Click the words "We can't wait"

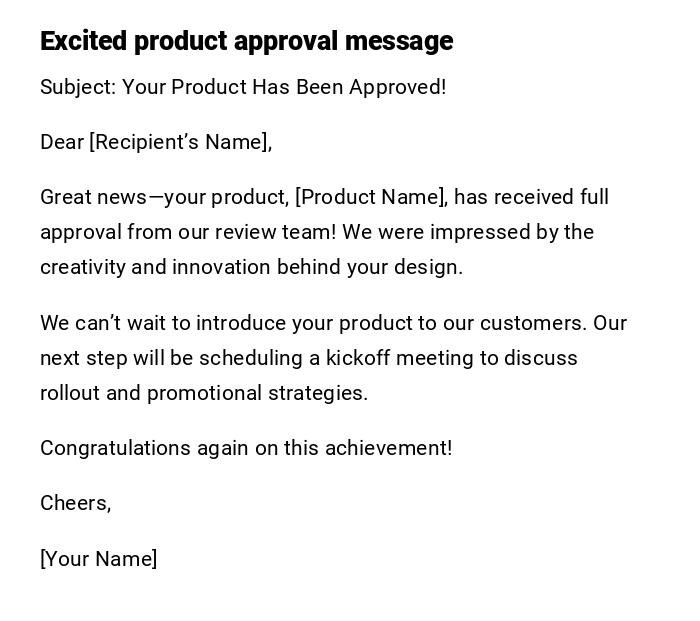(103, 323)
